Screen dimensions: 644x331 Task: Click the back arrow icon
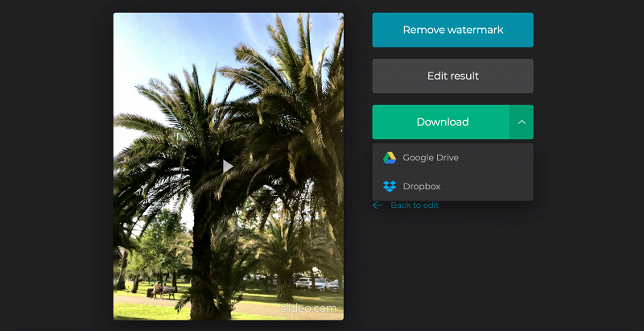click(x=378, y=205)
